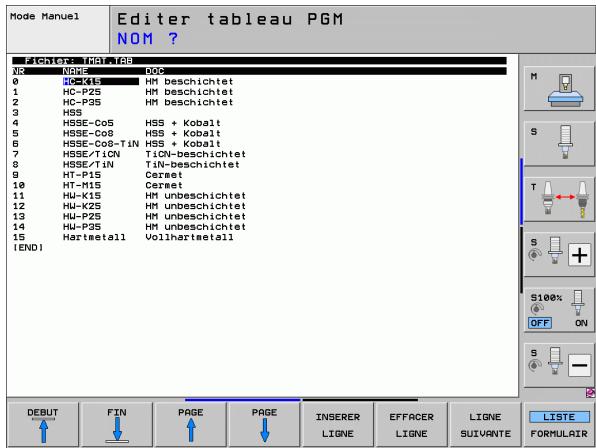This screenshot has width=596, height=448.
Task: Go up one page with PAGE up arrow
Action: point(190,425)
